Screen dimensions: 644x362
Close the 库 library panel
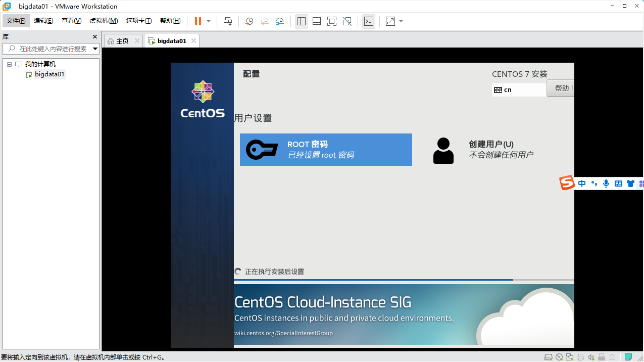point(95,36)
